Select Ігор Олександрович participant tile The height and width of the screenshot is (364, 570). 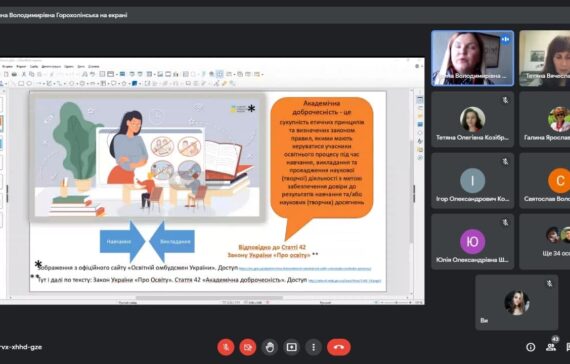point(473,180)
